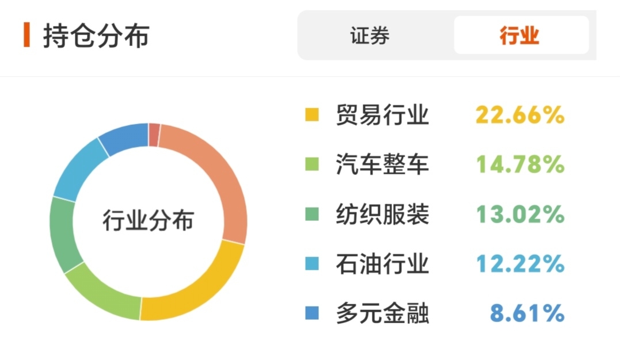Tap the 多元金融 legend label
The width and height of the screenshot is (620, 364).
point(382,313)
